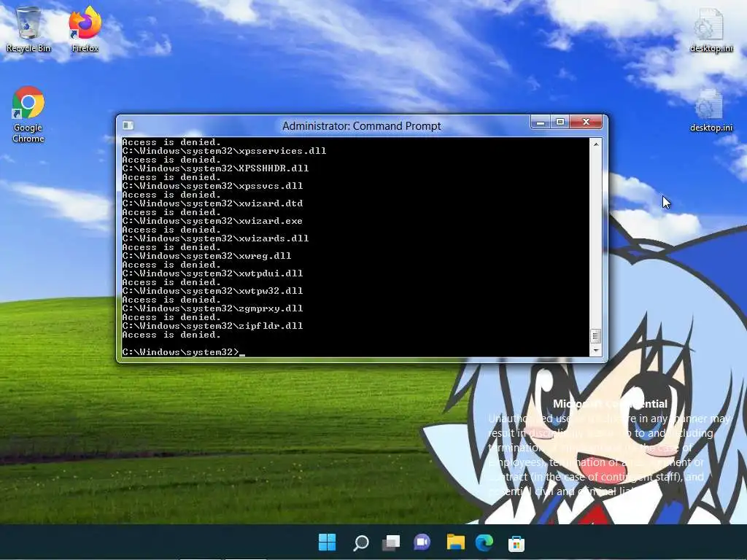
Task: Open Google Chrome desktop shortcut
Action: coord(28,114)
